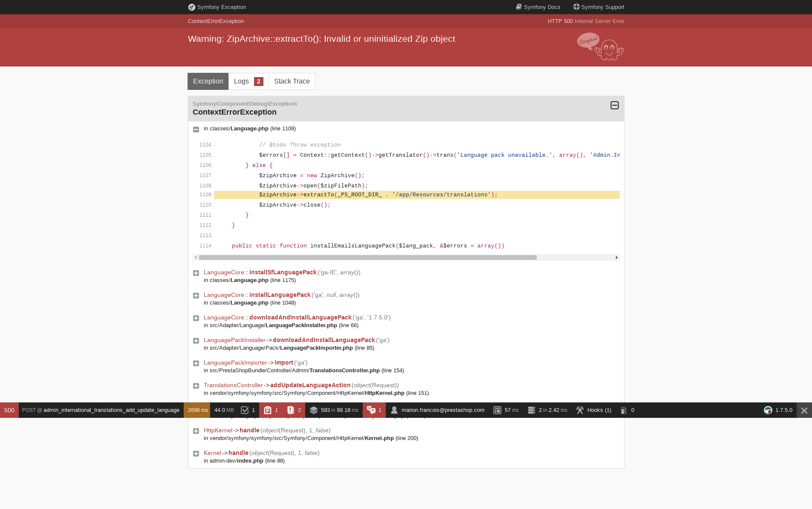
Task: Click the validator checkmark icon in toolbar
Action: pos(245,410)
